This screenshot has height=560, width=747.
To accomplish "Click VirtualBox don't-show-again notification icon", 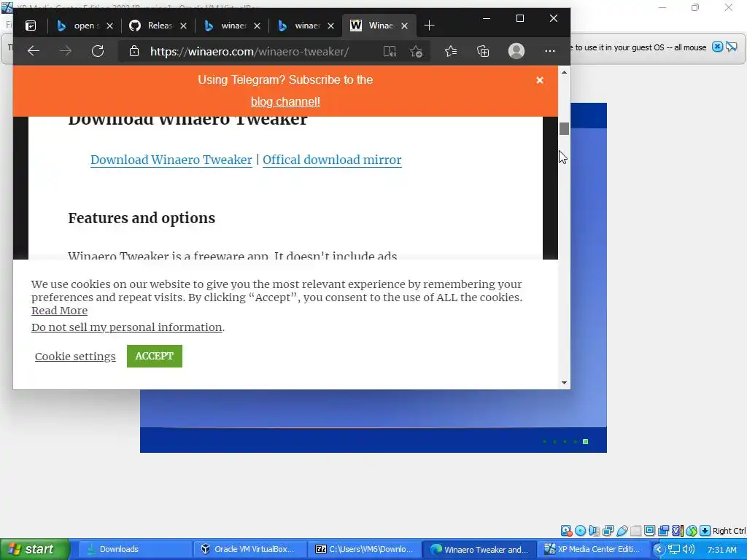I will 731,47.
